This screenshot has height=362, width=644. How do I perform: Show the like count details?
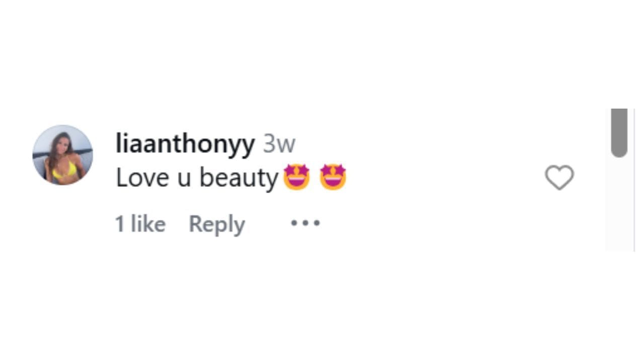[140, 224]
